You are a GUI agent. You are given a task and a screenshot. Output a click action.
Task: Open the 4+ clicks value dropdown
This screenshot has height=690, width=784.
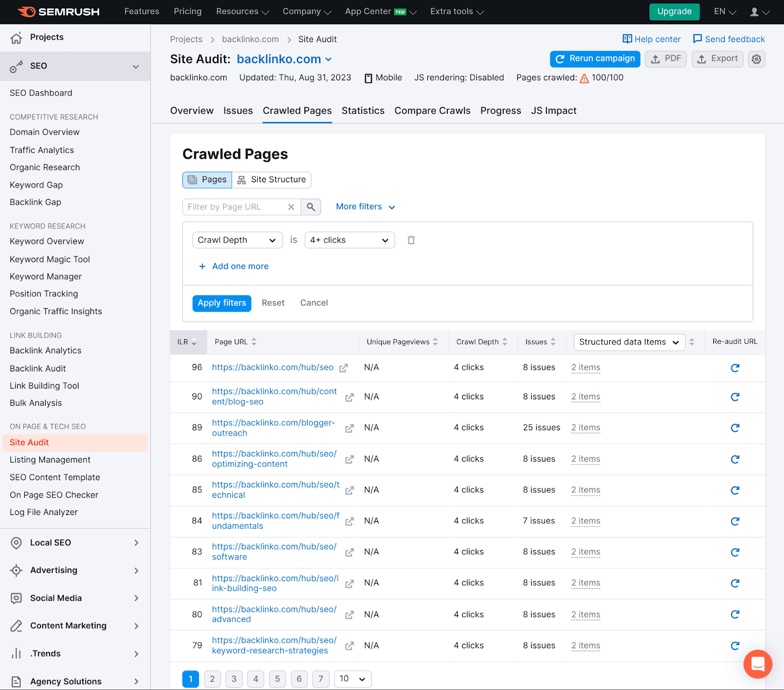[350, 240]
